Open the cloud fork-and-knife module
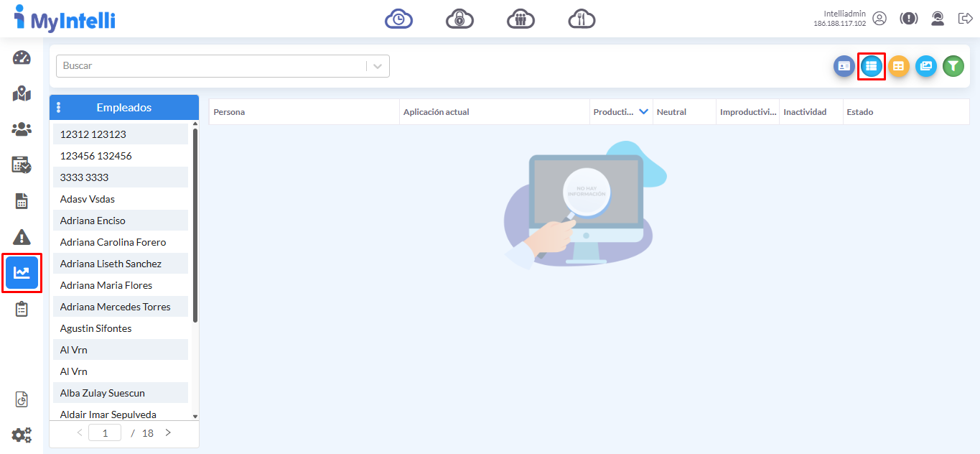The height and width of the screenshot is (454, 980). point(582,19)
